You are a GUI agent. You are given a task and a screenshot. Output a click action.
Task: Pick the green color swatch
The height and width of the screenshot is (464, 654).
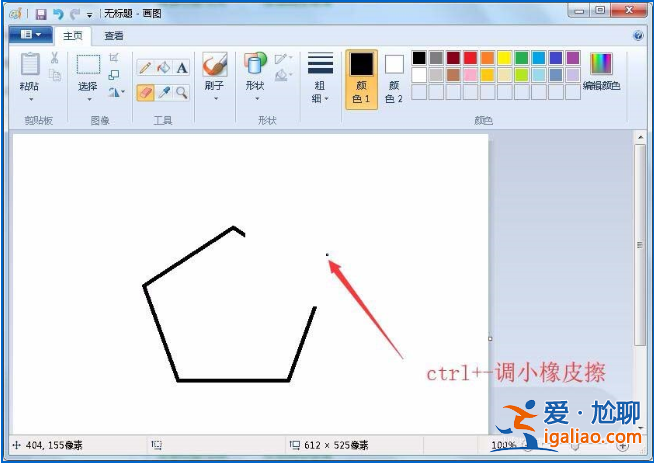522,58
